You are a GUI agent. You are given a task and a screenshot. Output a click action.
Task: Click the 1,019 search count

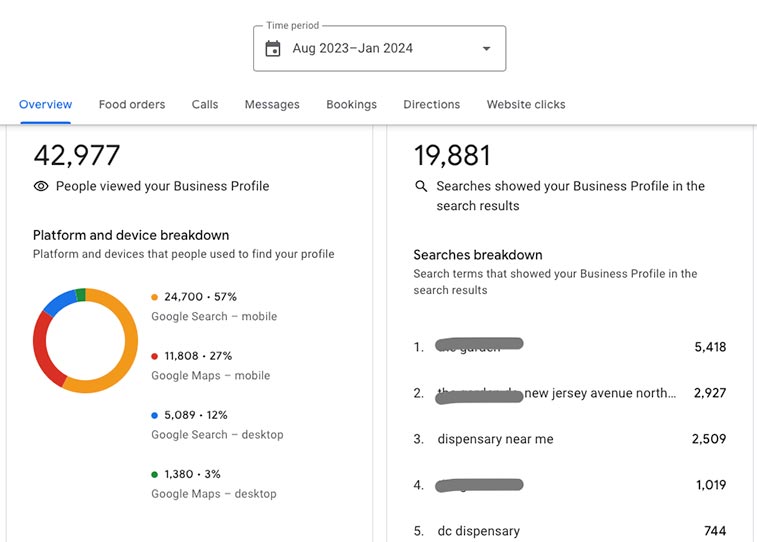[711, 485]
